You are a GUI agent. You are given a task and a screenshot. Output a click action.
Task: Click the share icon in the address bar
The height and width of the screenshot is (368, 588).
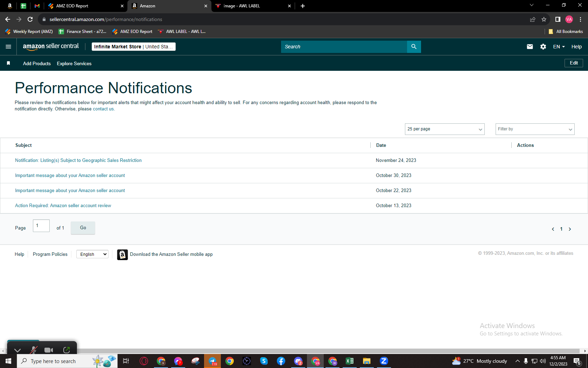pyautogui.click(x=533, y=19)
